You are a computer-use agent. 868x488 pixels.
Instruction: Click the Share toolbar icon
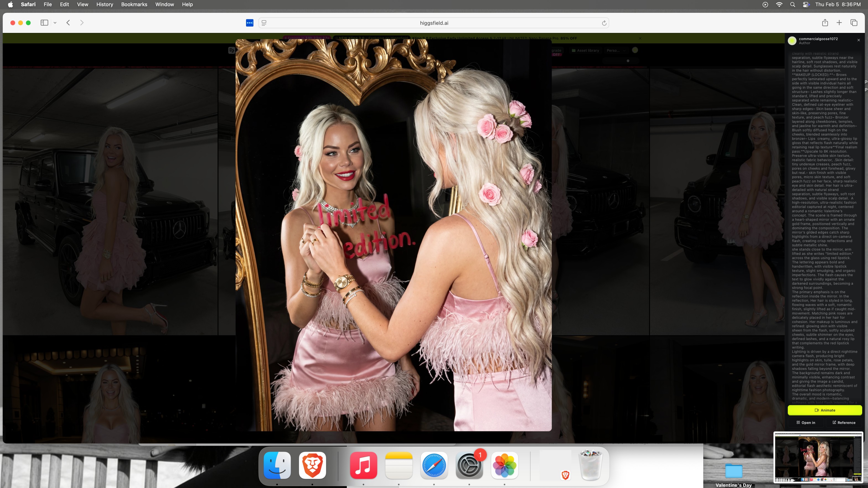coord(825,23)
